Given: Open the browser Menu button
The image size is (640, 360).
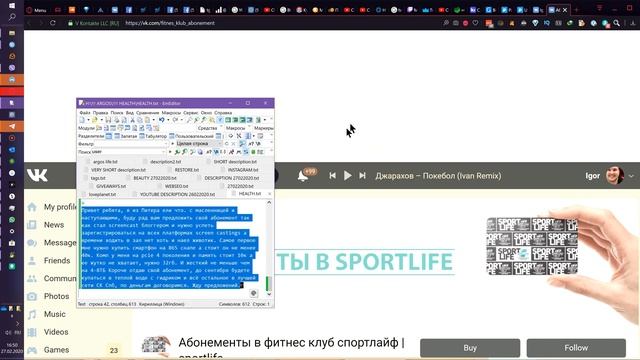Looking at the screenshot, I should [x=36, y=10].
